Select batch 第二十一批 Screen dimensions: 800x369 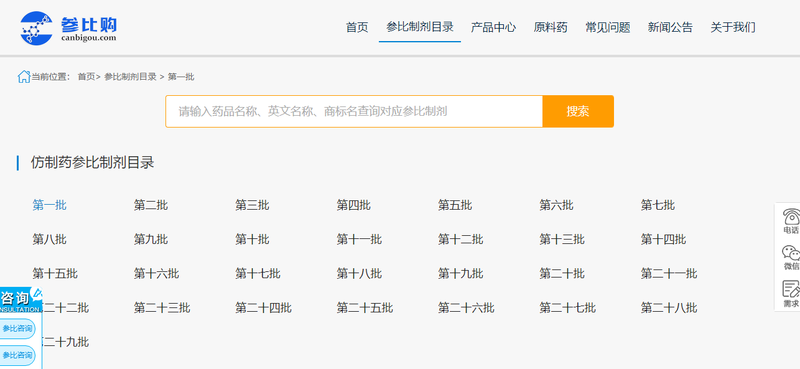coord(669,274)
